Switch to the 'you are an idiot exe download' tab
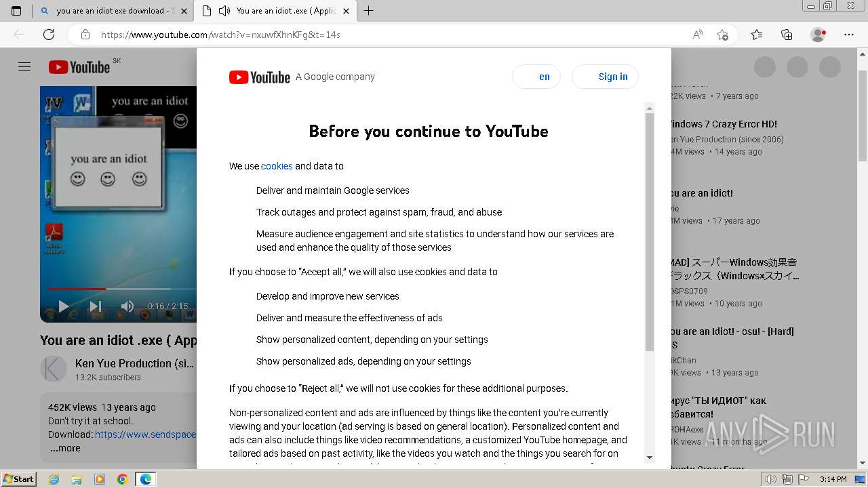Viewport: 868px width, 488px height. 114,11
